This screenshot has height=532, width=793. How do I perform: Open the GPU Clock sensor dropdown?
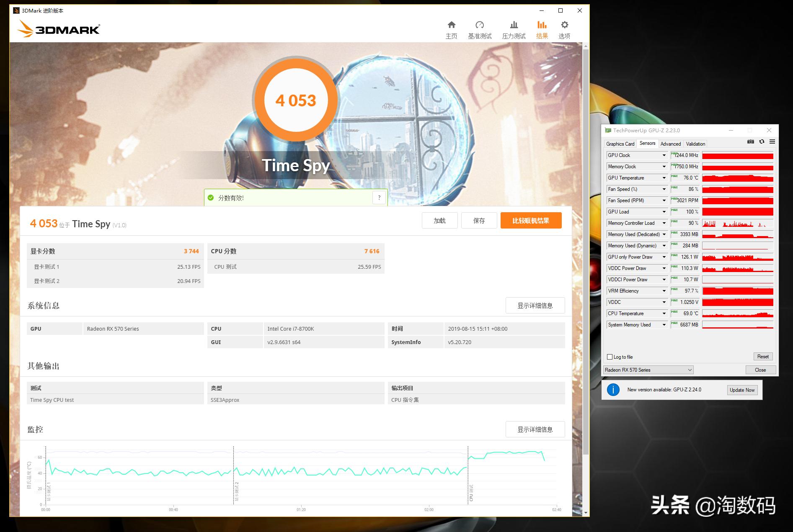(664, 155)
